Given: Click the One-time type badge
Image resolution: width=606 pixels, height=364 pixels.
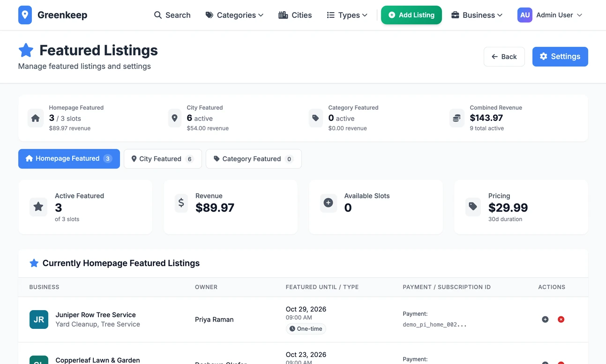Looking at the screenshot, I should pos(306,329).
